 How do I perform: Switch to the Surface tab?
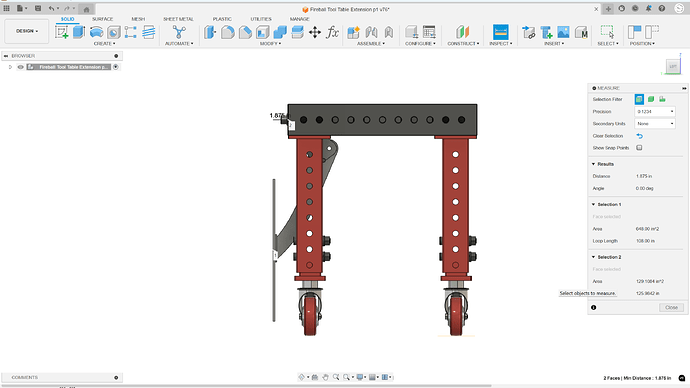(x=103, y=19)
